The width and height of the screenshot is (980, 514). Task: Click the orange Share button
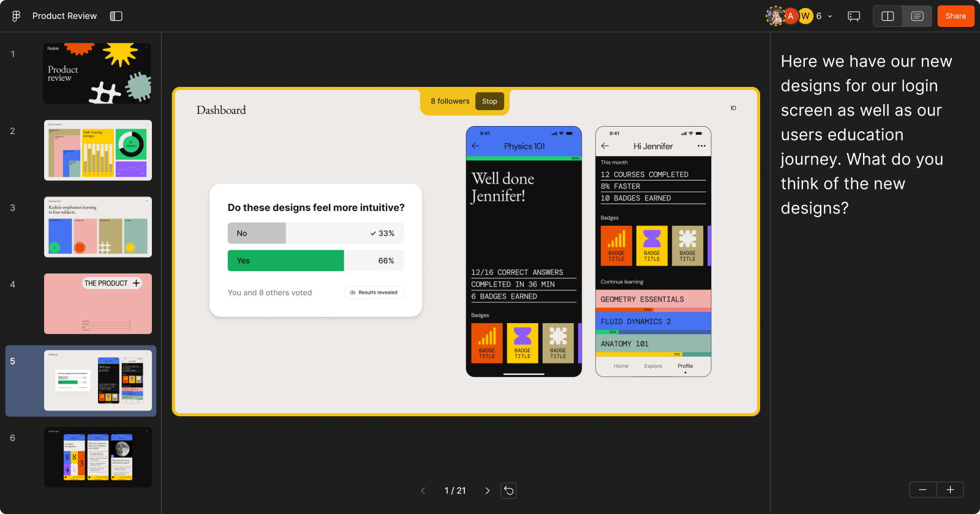tap(956, 16)
